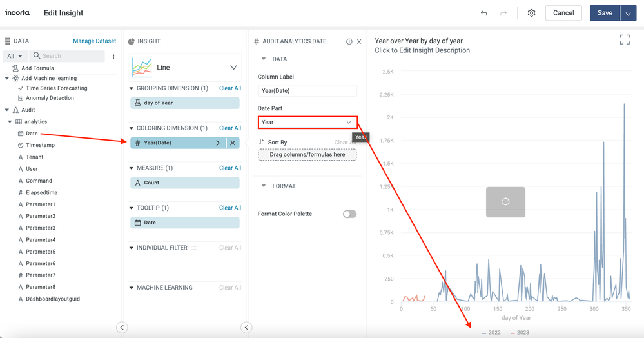Select Time Series Forecasting item
The height and width of the screenshot is (338, 644).
pyautogui.click(x=56, y=88)
